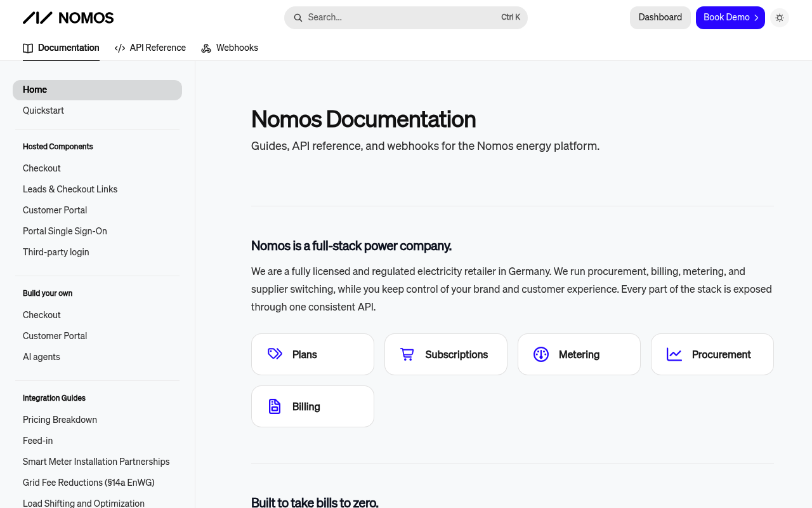Click the Hosted Components section heading
The width and height of the screenshot is (812, 508).
point(58,147)
